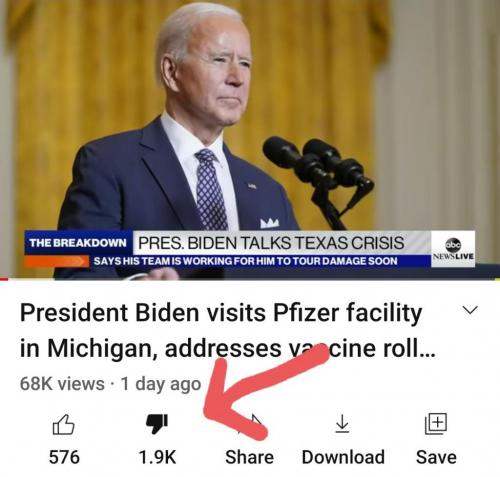
Task: Click the red video progress bar
Action: (4, 279)
